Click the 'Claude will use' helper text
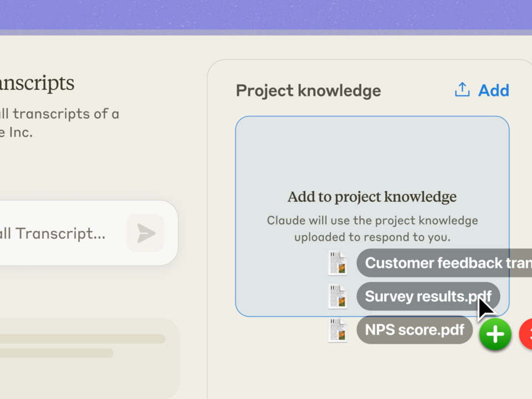This screenshot has height=399, width=532. tap(372, 228)
